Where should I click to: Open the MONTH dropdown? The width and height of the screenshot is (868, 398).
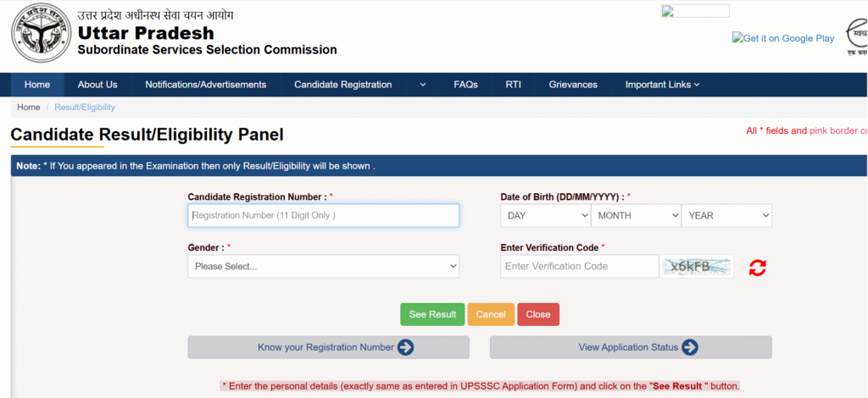coord(636,216)
